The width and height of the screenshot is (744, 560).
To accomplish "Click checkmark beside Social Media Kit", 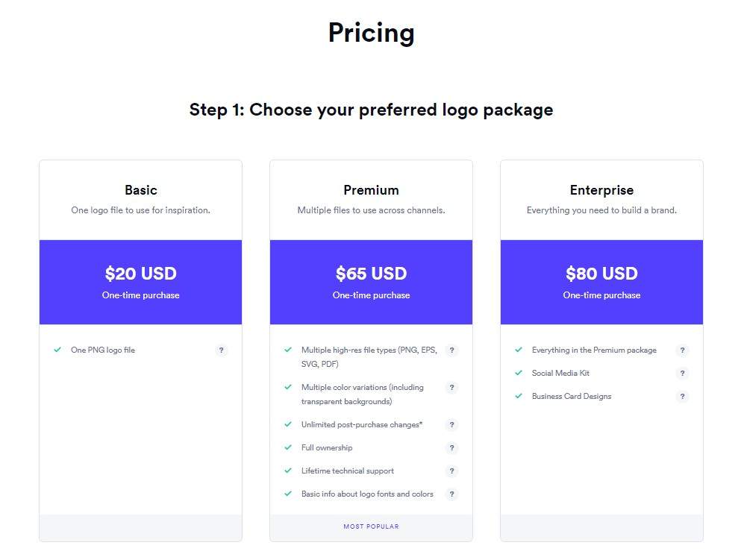I will click(519, 373).
